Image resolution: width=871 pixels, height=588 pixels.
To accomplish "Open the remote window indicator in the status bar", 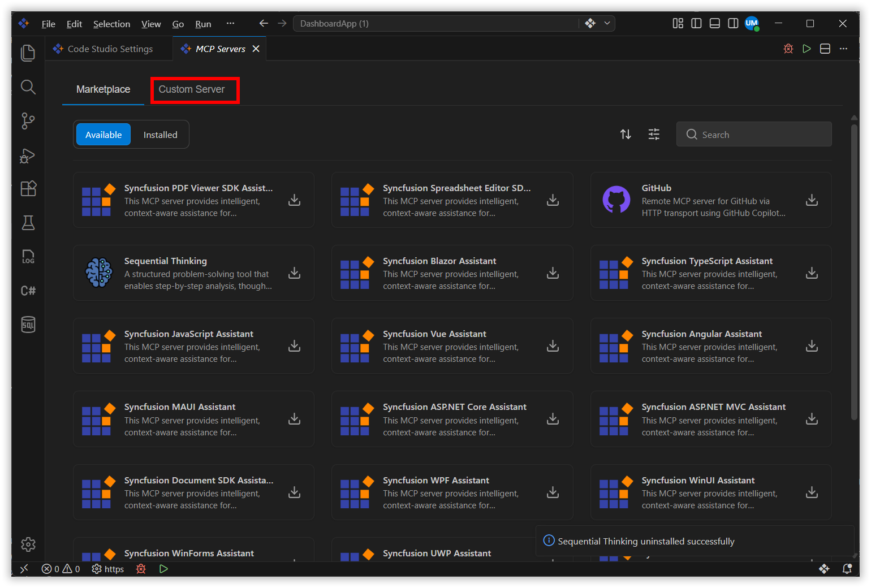I will click(x=24, y=569).
